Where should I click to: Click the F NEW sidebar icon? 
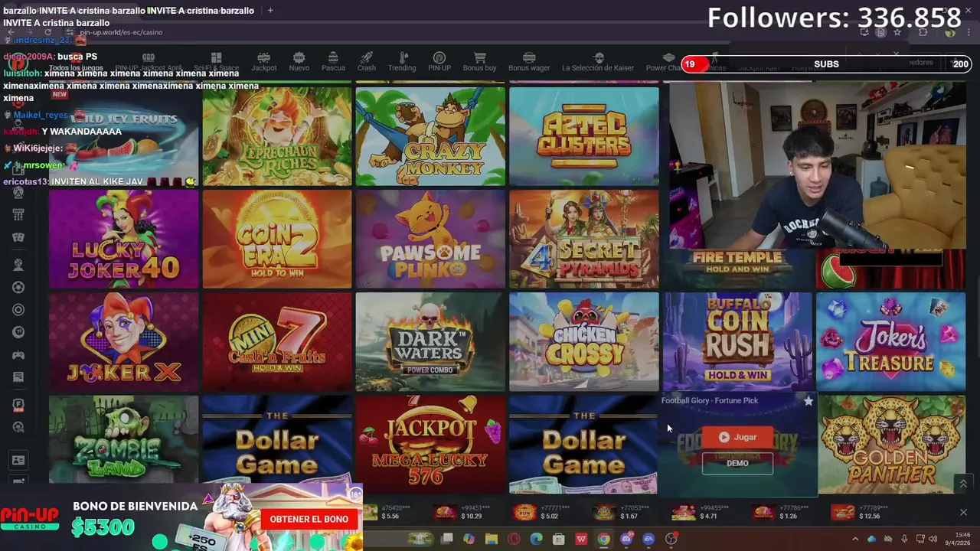coord(18,405)
